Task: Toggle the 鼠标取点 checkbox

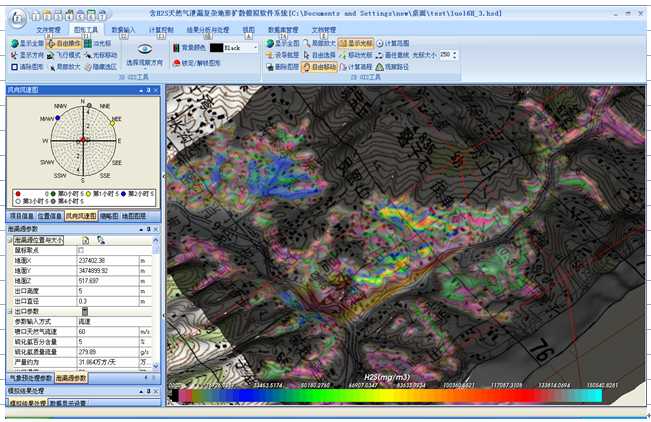Action: click(82, 250)
